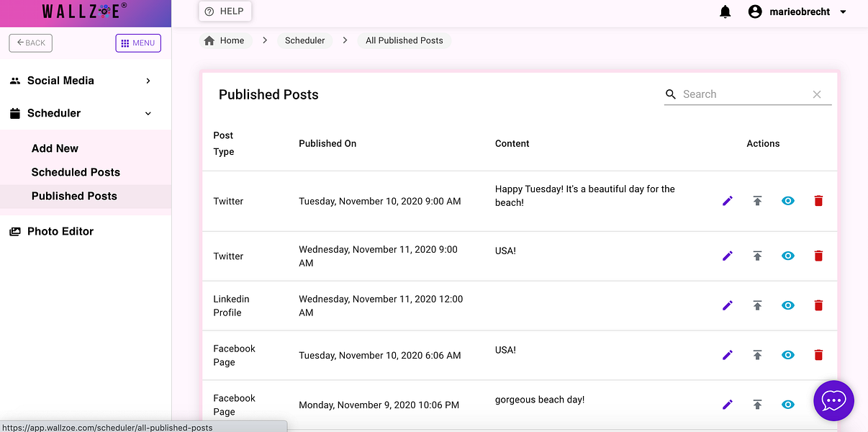
Task: Click the notification bell icon
Action: tap(725, 12)
